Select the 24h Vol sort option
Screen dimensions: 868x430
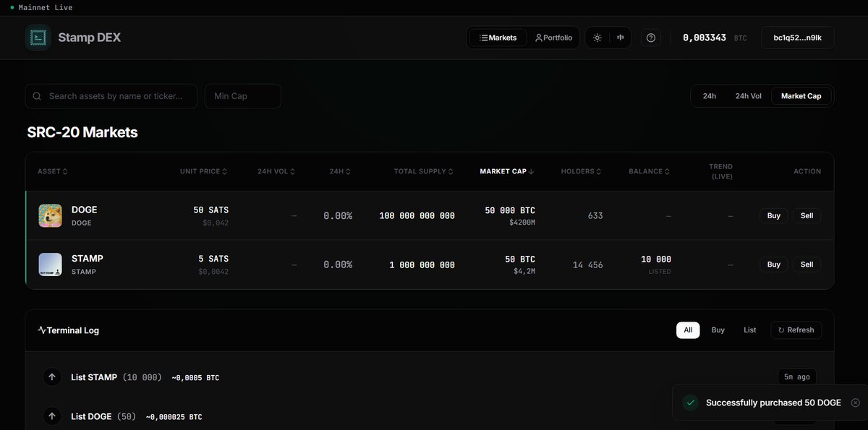click(x=749, y=96)
